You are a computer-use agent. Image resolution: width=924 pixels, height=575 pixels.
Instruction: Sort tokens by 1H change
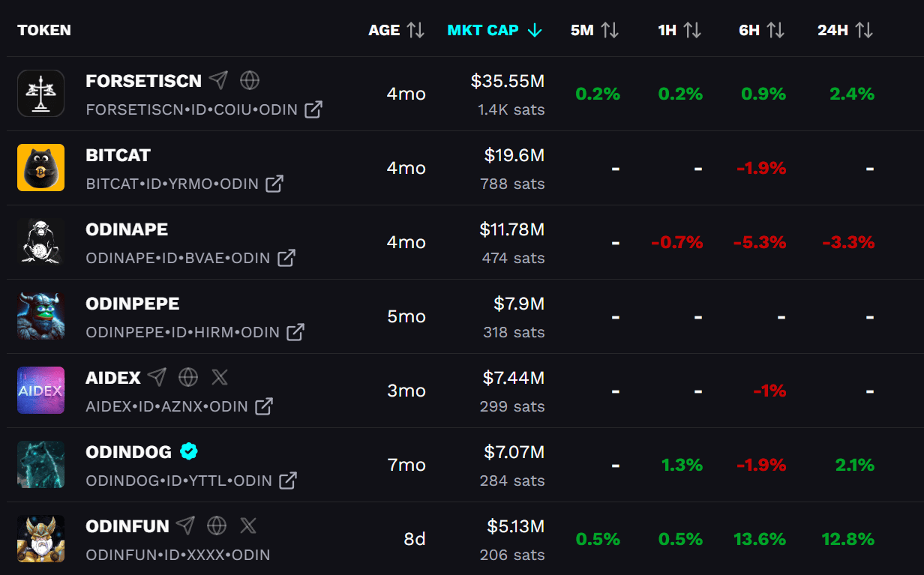pyautogui.click(x=680, y=30)
